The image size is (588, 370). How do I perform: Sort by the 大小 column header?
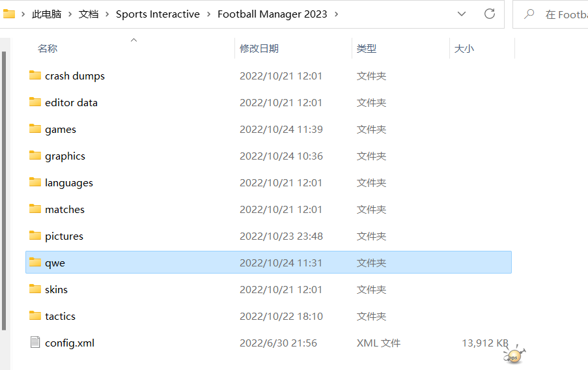coord(464,48)
